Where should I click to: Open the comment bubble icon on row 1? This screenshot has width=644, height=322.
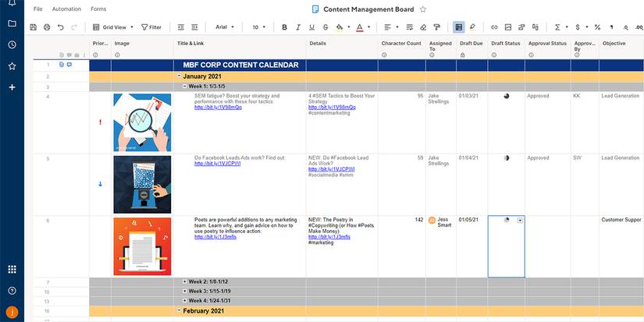point(69,65)
